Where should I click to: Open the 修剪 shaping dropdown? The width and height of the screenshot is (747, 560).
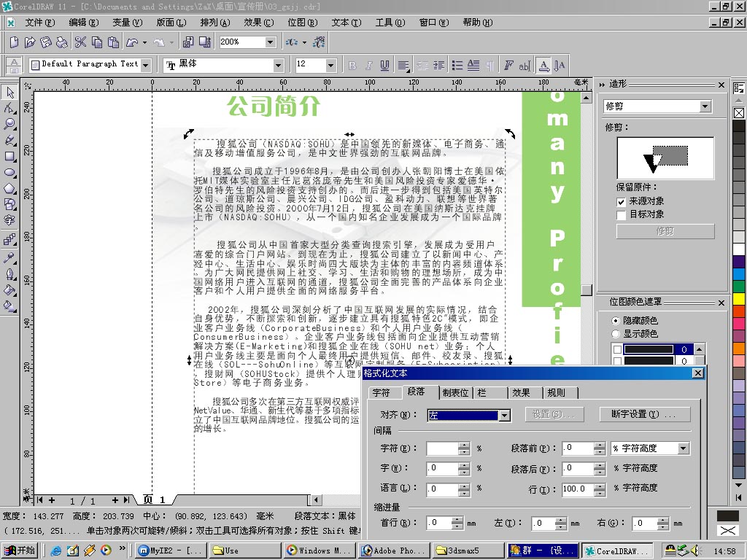[705, 106]
